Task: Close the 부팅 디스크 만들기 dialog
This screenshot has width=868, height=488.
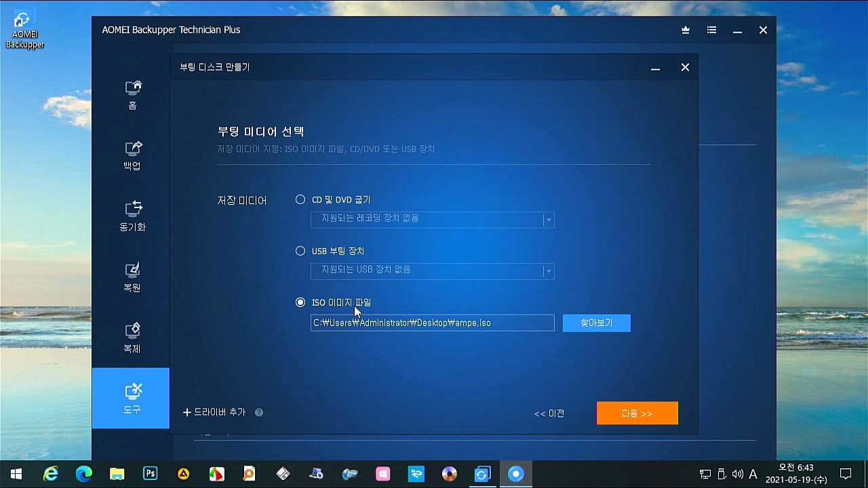Action: tap(685, 67)
